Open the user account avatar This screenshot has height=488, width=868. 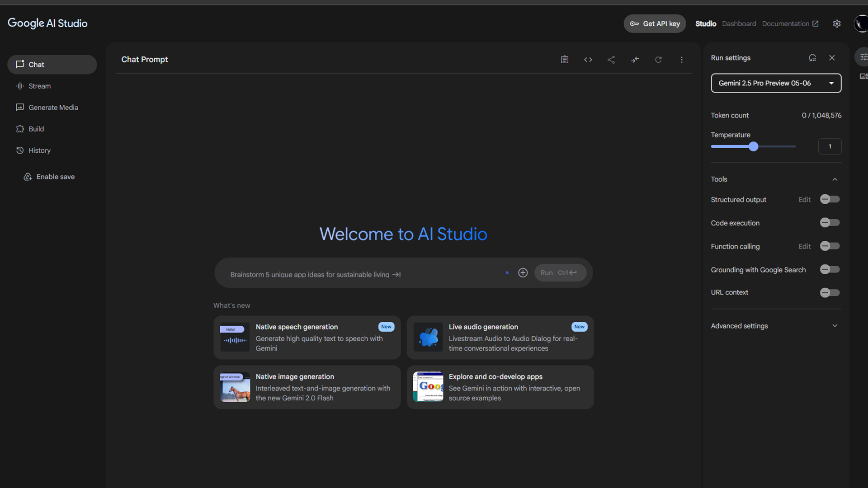click(861, 23)
